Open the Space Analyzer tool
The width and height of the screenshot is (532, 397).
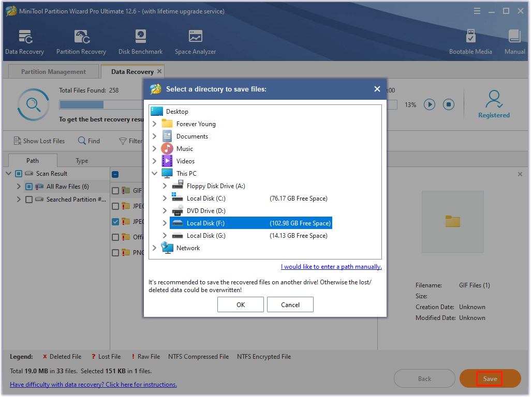coord(196,42)
